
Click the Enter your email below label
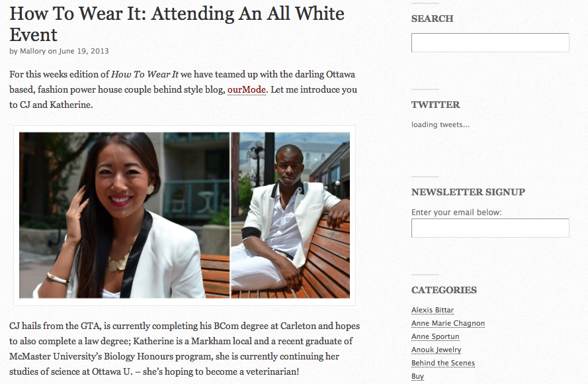point(456,213)
